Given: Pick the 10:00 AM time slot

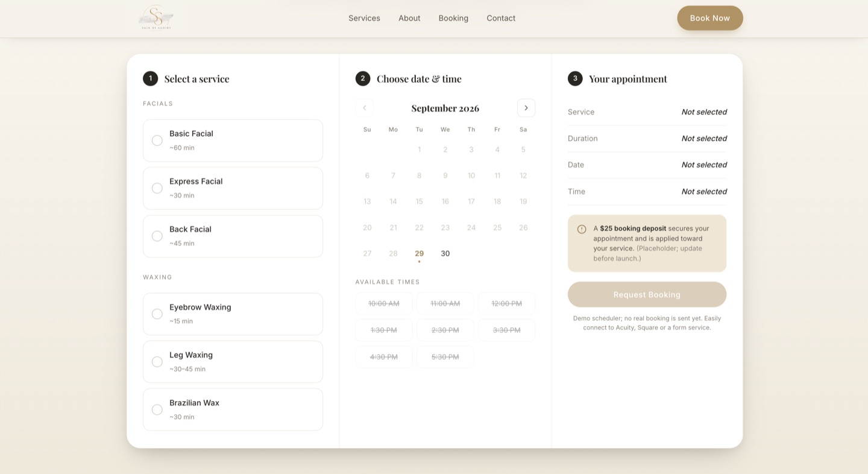Looking at the screenshot, I should (384, 303).
